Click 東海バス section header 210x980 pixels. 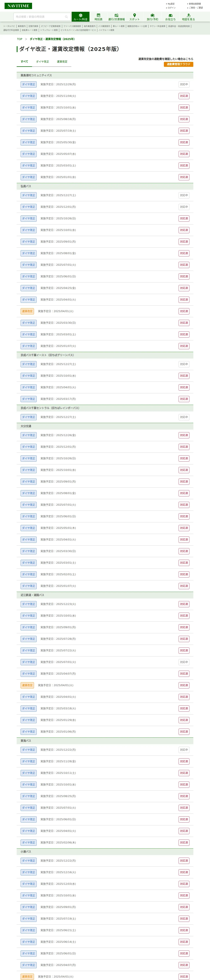(105, 741)
